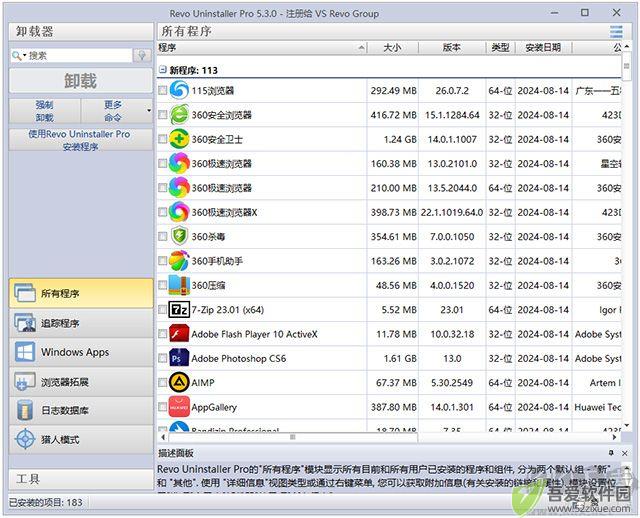Viewport: 640px width, 518px height.
Task: Open the 日志数据库 module
Action: point(81,410)
